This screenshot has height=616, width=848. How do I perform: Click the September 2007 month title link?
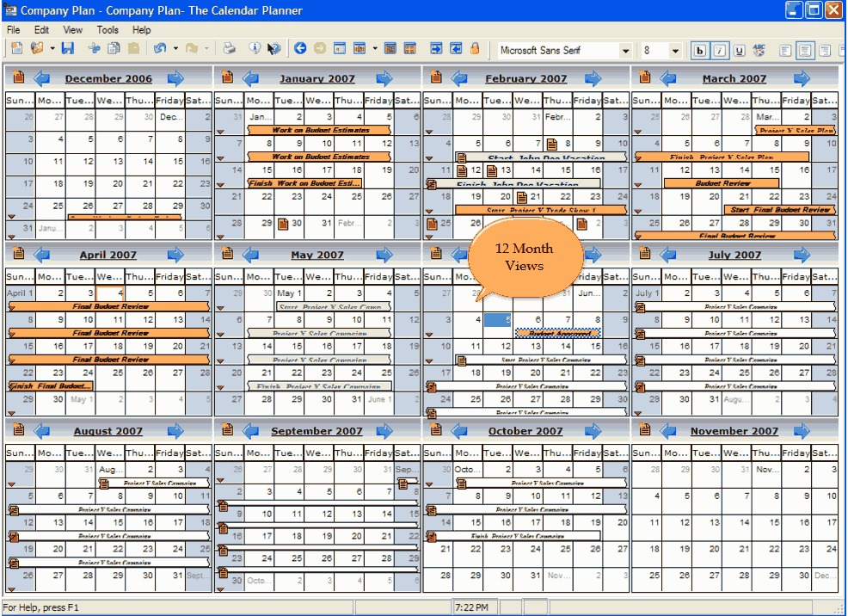(x=316, y=431)
